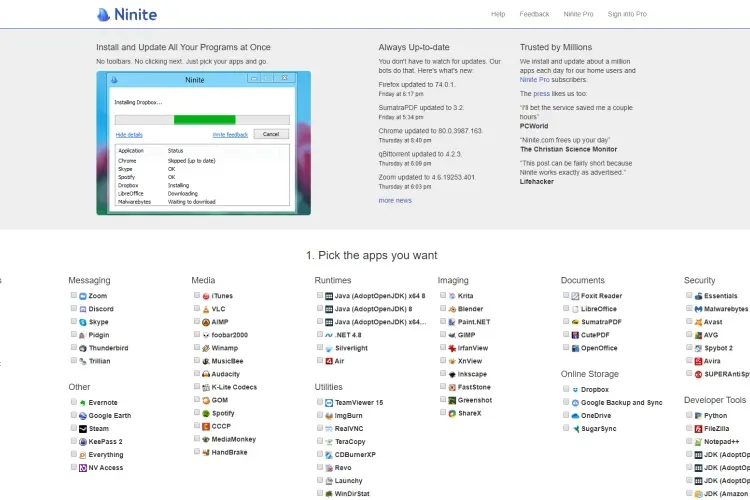
Task: Select the Launchy label
Action: click(x=348, y=481)
